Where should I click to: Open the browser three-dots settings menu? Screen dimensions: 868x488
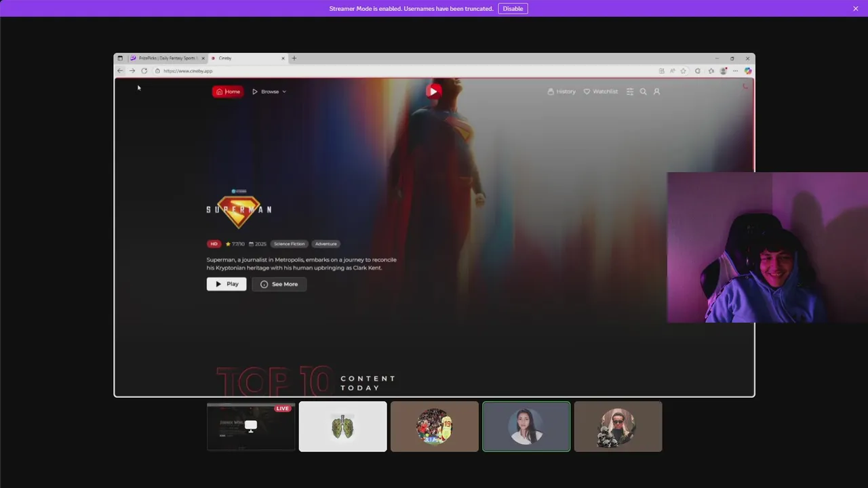tap(735, 71)
